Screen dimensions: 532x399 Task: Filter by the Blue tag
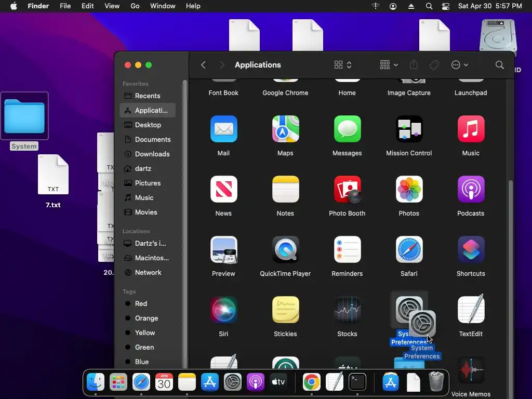tap(148, 362)
